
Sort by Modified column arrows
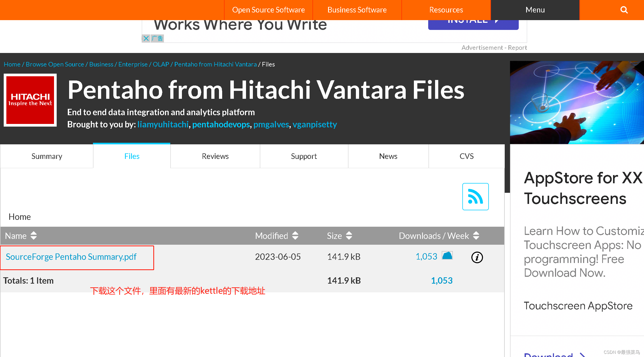295,236
